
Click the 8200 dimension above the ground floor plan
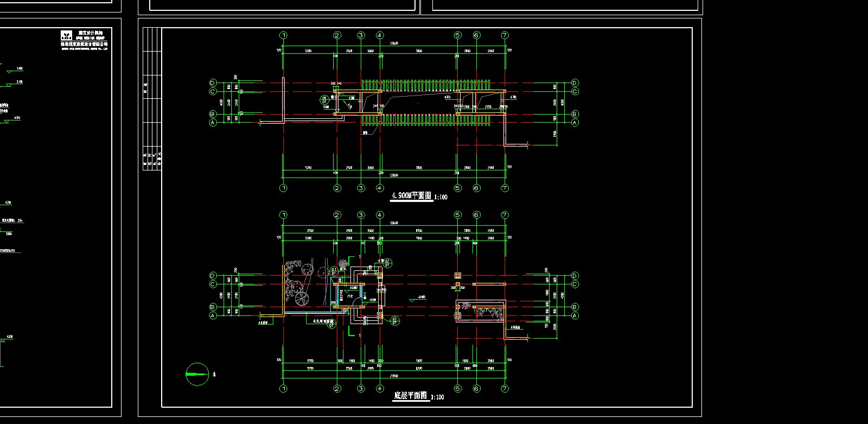click(419, 231)
